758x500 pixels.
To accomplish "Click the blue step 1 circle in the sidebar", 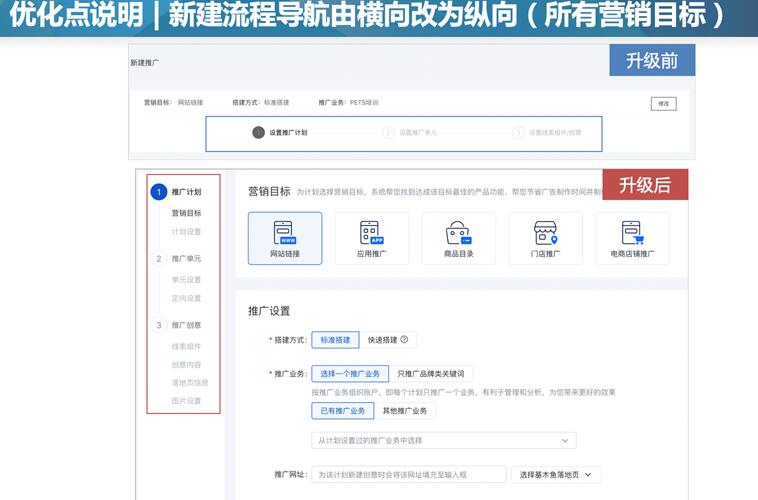I will 159,192.
